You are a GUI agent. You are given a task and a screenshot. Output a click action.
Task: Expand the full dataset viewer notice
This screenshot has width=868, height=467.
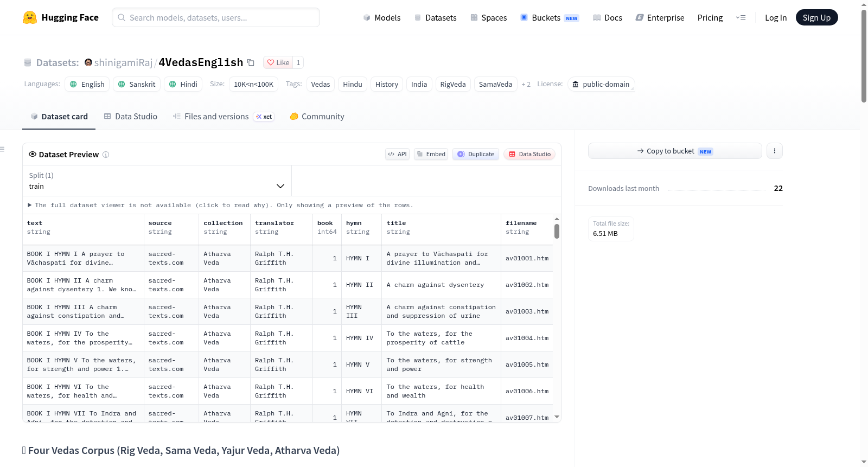point(220,205)
